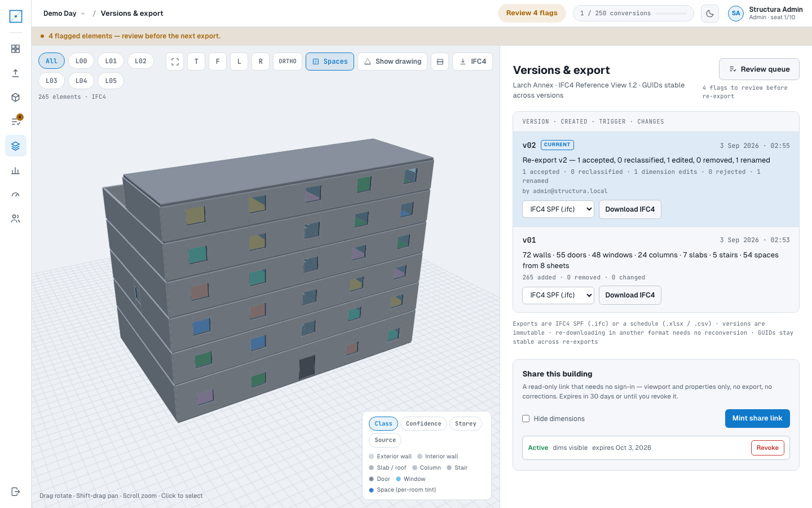812x508 pixels.
Task: Open the layers versions icon in sidebar
Action: click(x=16, y=146)
